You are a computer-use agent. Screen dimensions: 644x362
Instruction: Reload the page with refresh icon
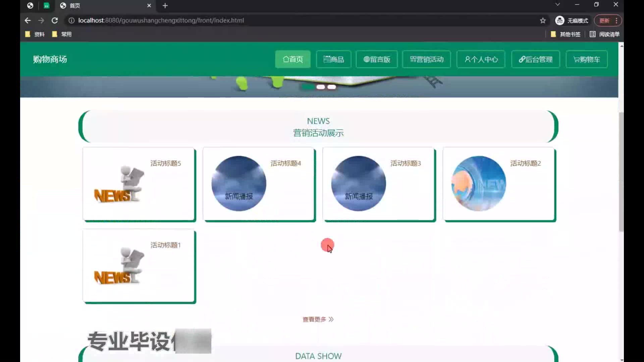tap(55, 20)
